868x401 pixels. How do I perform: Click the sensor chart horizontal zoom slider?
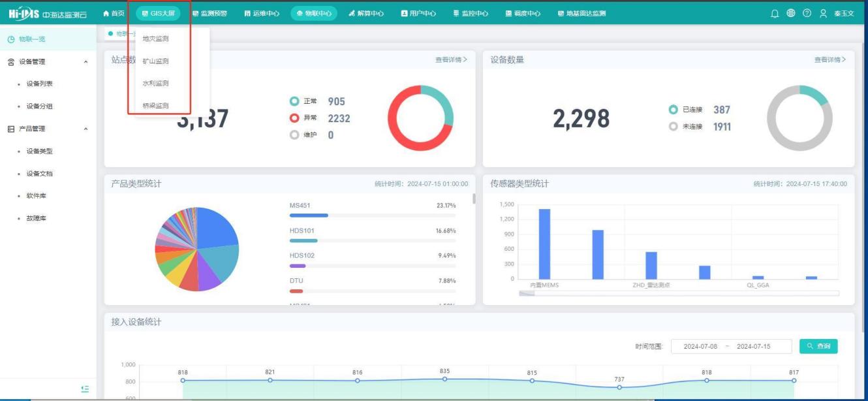[x=527, y=293]
